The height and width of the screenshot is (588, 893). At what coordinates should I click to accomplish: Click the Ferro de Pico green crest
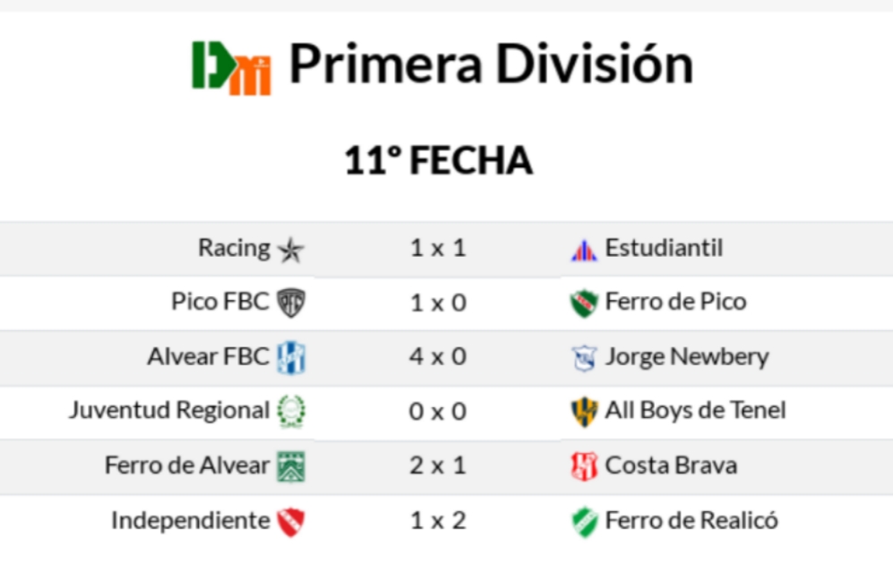(x=584, y=303)
